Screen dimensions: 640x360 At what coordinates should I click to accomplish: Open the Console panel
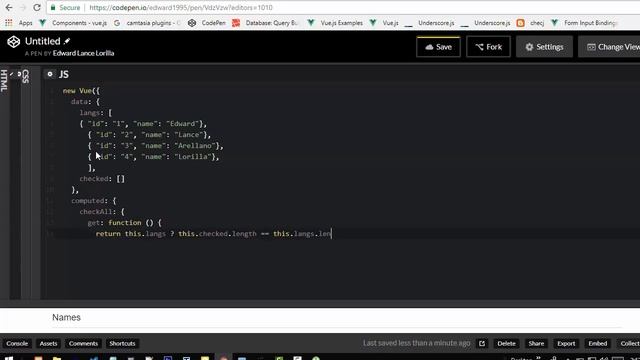click(x=17, y=344)
